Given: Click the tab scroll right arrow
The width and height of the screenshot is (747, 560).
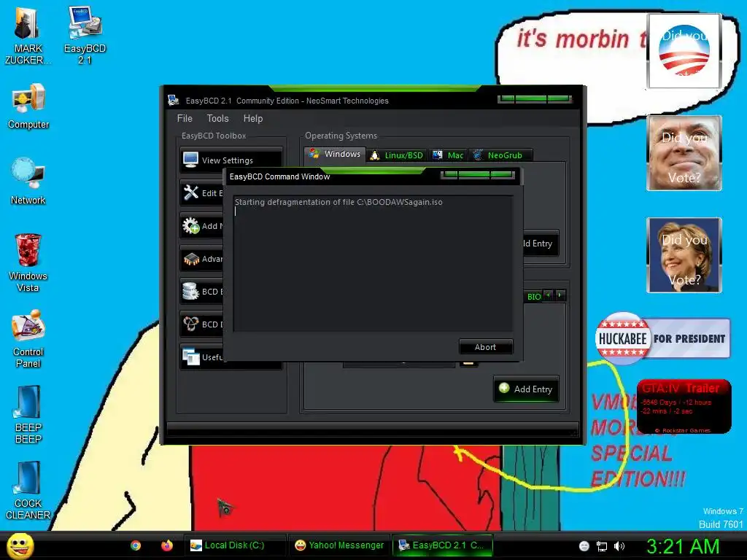Looking at the screenshot, I should tap(560, 295).
